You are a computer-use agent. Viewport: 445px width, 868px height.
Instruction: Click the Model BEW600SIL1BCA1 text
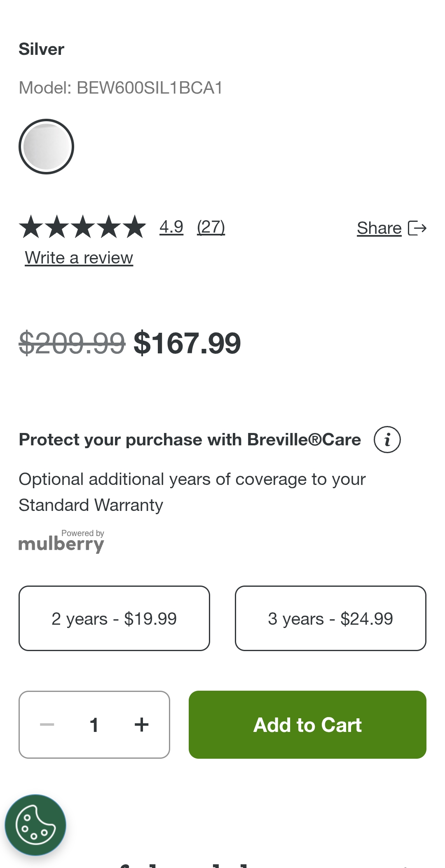121,88
